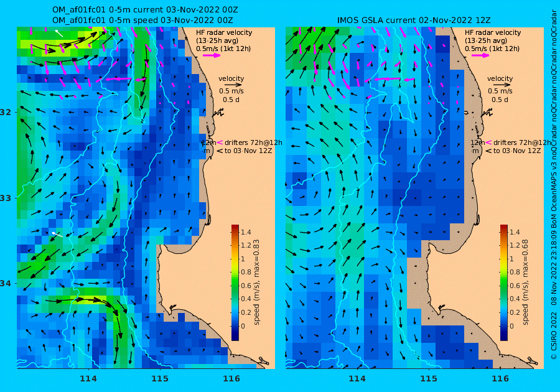The image size is (560, 392).
Task: Click the 1.4 tick on left colorbar
Action: coord(246,232)
